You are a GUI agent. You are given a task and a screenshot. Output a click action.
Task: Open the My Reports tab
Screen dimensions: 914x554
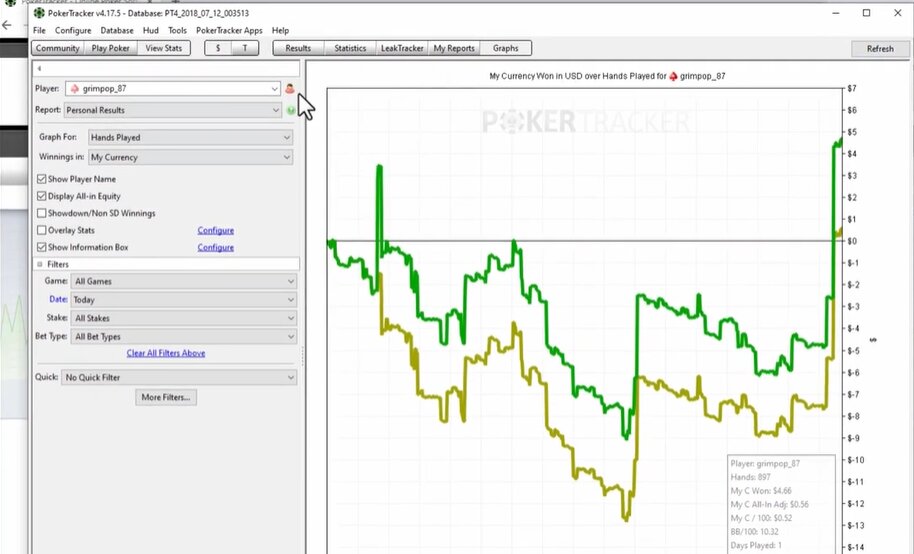pos(454,48)
